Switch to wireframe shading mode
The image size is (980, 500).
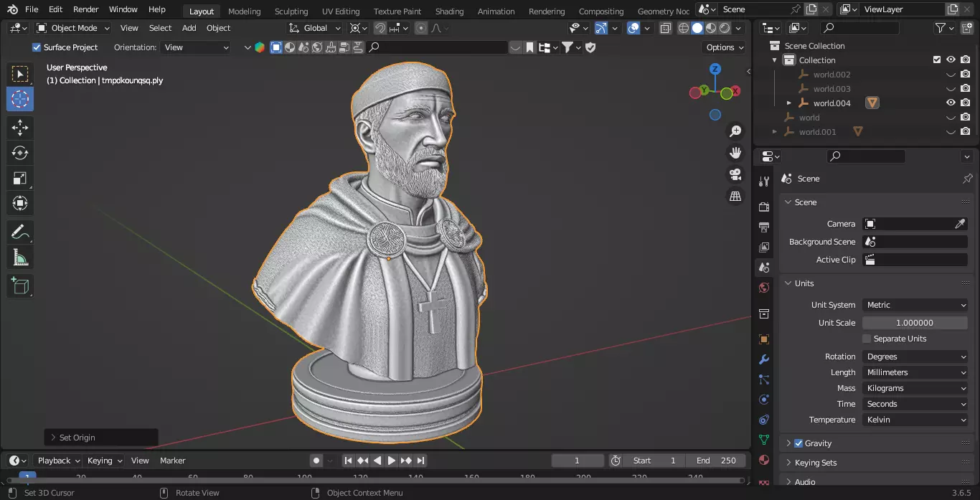[x=684, y=28]
